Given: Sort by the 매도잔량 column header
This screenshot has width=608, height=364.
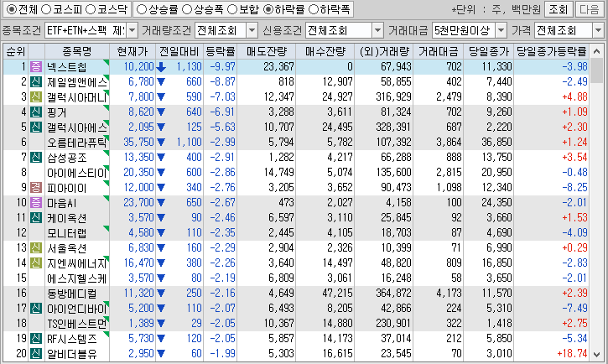Looking at the screenshot, I should [266, 51].
